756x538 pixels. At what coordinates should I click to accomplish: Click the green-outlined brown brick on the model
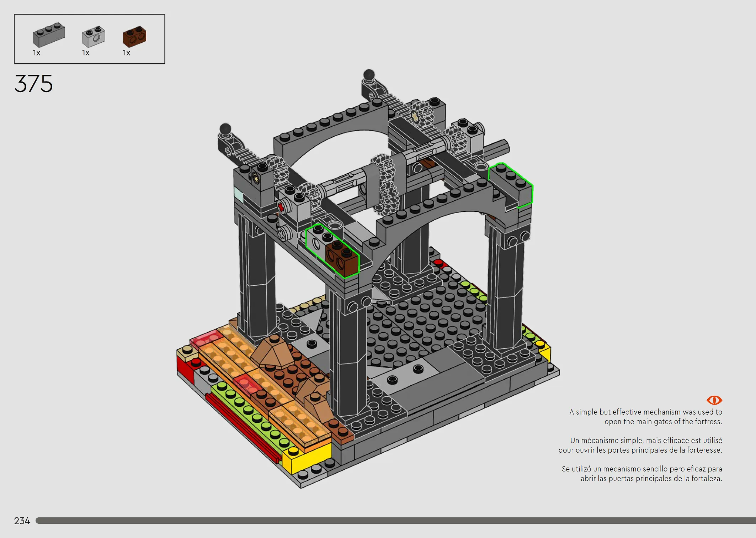point(342,259)
